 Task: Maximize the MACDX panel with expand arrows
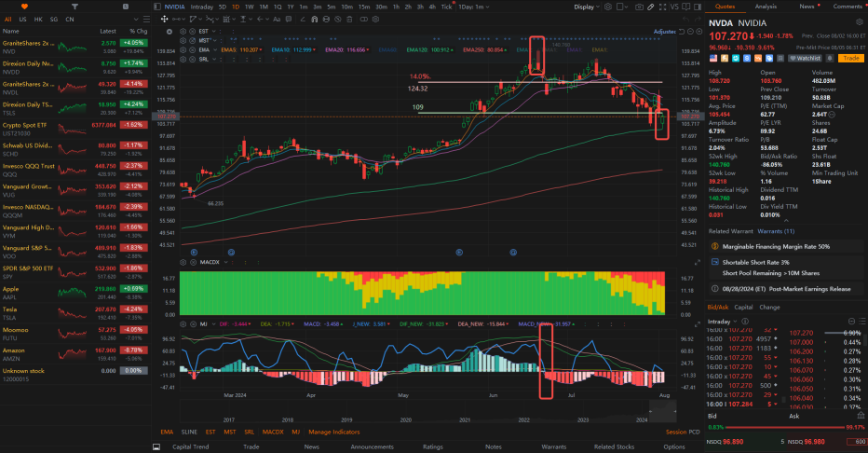[697, 262]
